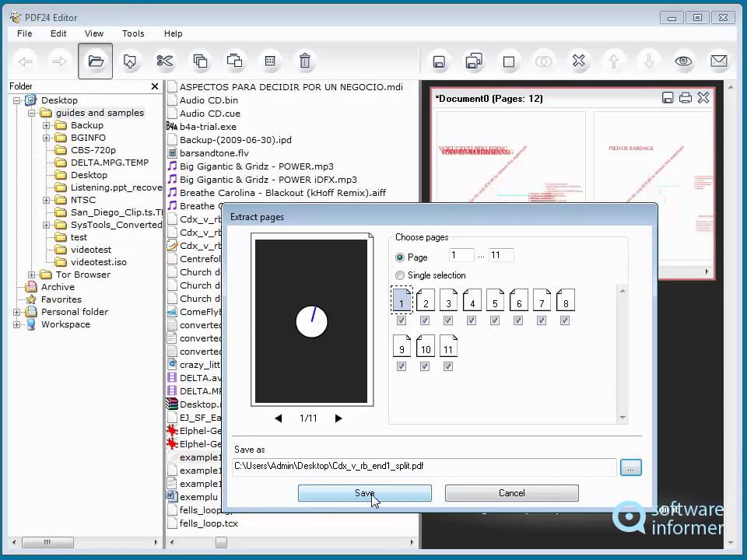This screenshot has height=560, width=747.
Task: Click the start page number field
Action: click(x=461, y=255)
